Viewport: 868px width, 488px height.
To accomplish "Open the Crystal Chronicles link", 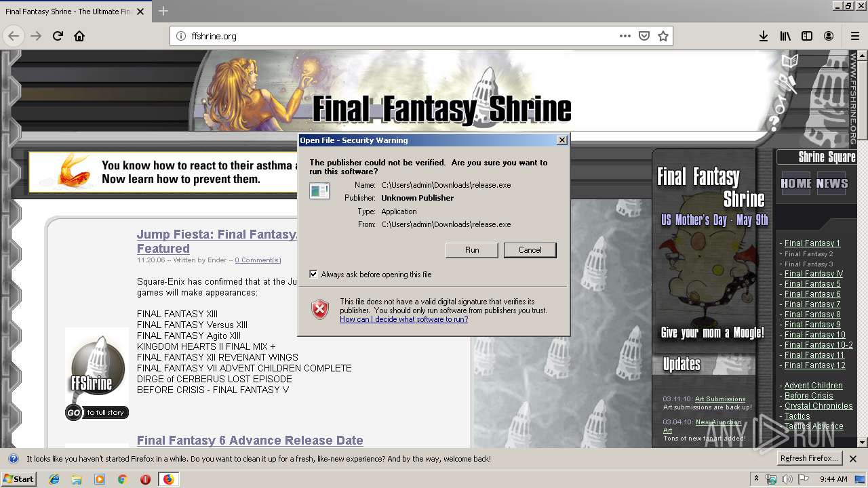I will 818,406.
